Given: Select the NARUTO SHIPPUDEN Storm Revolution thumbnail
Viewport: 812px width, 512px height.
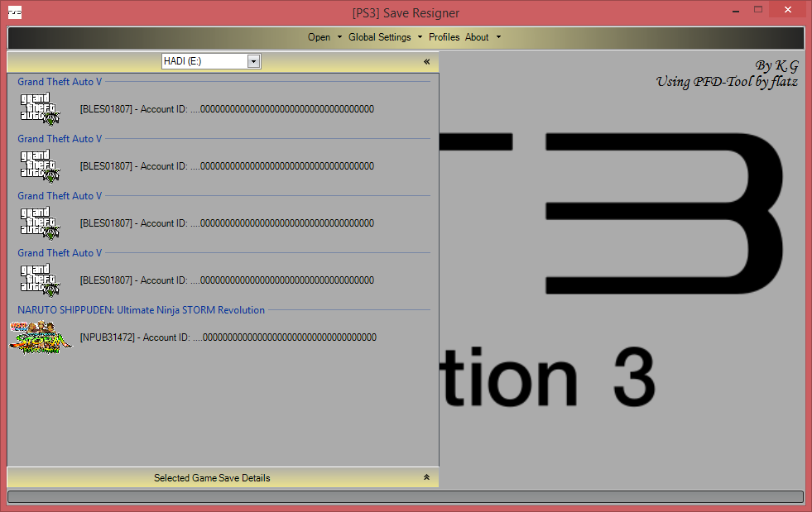Looking at the screenshot, I should [41, 337].
